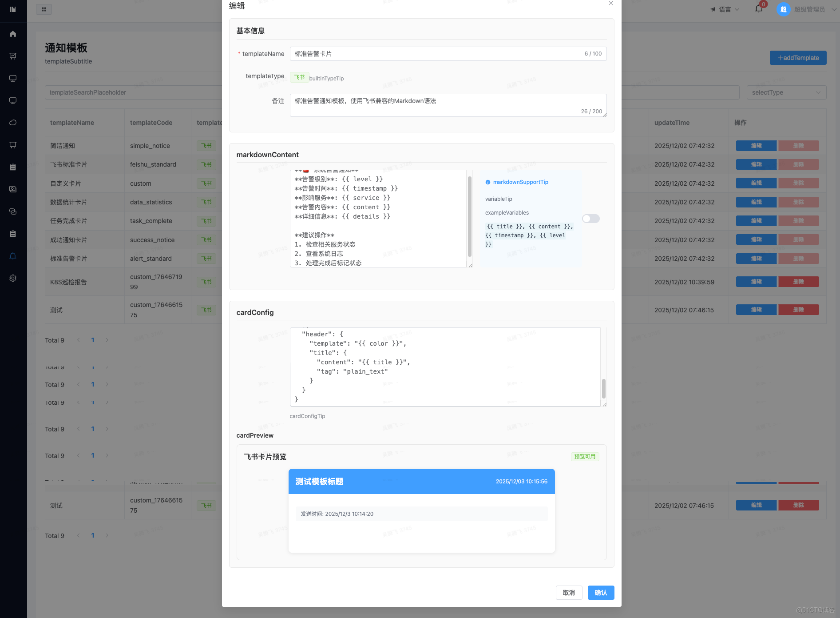Click the markdownSupportTip link text
Viewport: 840px width, 618px height.
[x=520, y=182]
